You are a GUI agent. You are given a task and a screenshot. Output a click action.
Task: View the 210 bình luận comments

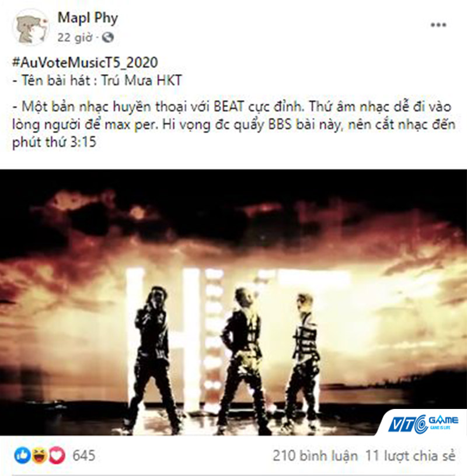click(x=315, y=456)
